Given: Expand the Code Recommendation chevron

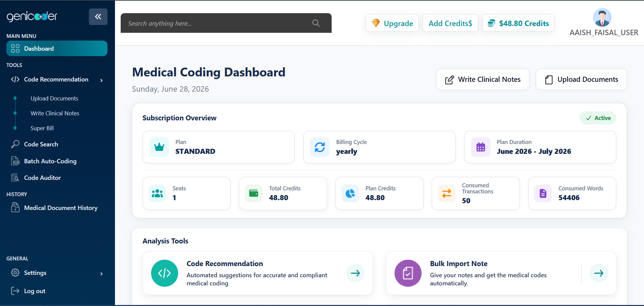Looking at the screenshot, I should (x=101, y=80).
